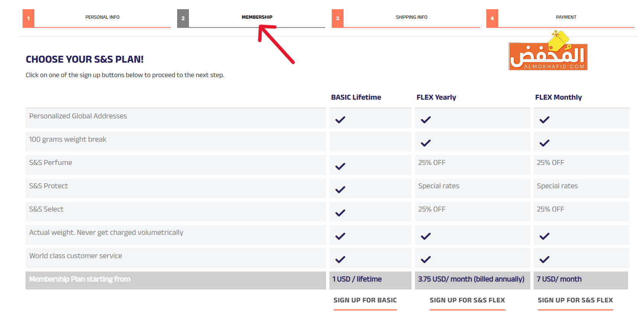Select the Membership step tab
Viewport: 644px width, 320px height.
pos(257,17)
